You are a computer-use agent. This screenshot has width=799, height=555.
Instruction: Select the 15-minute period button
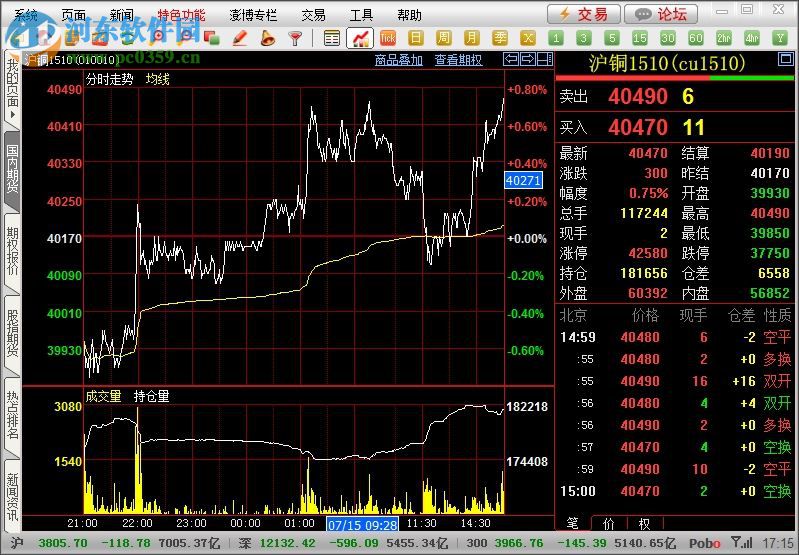640,38
